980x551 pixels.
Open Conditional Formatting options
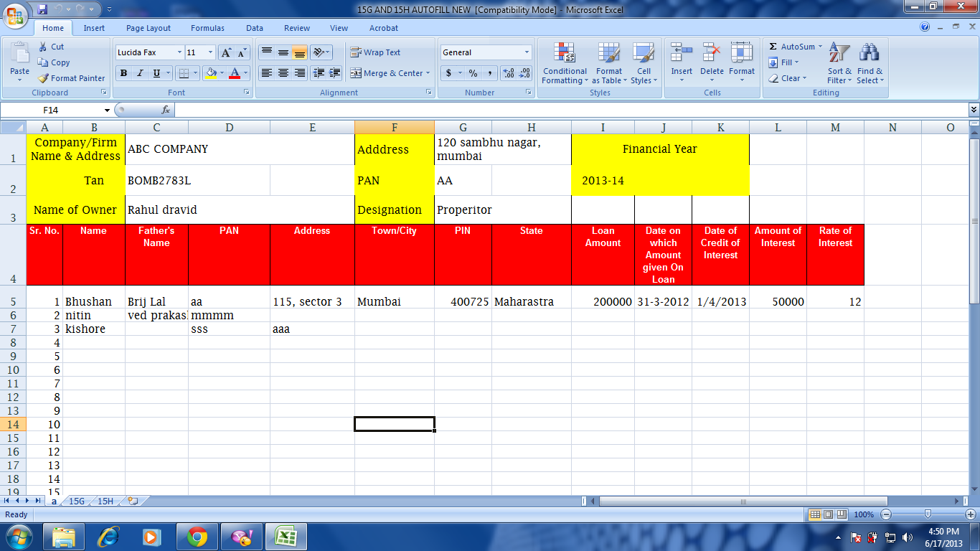(x=565, y=63)
